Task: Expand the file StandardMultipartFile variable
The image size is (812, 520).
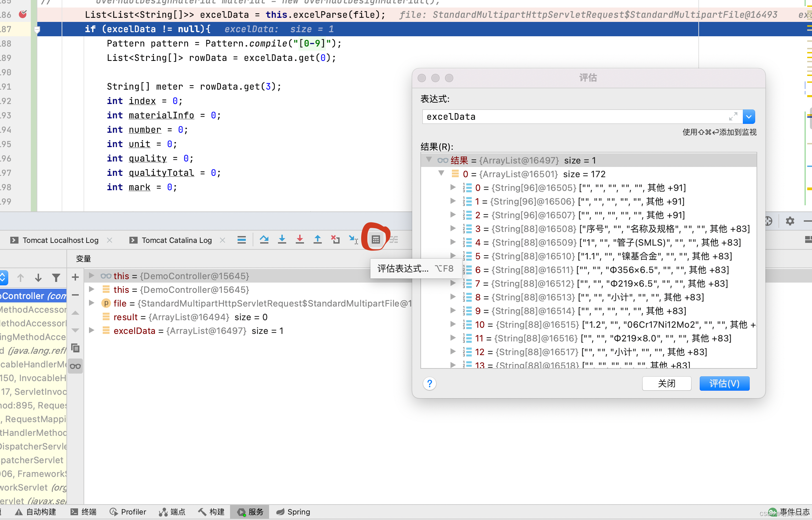Action: [91, 303]
